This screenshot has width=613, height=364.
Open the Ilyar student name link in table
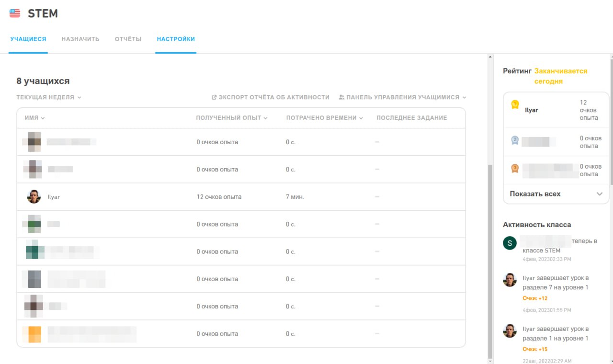(54, 197)
